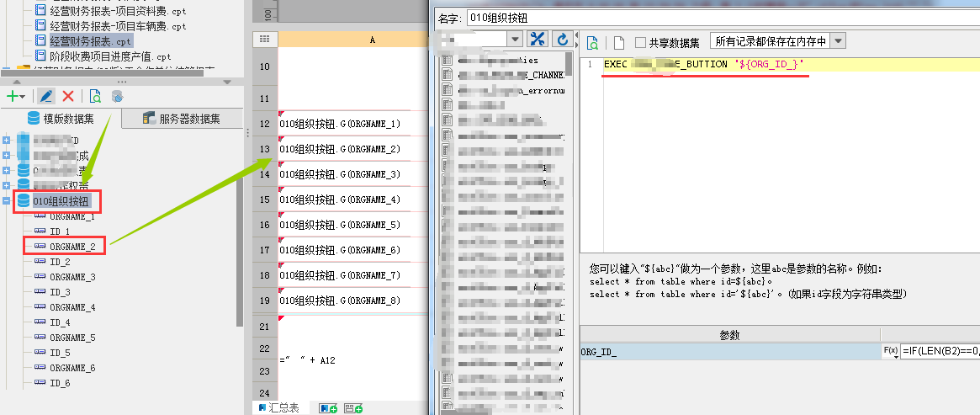Screen dimensions: 980x415
Task: Select cell 010组织按钮.G(ORGNAME_4)
Action: [x=352, y=200]
